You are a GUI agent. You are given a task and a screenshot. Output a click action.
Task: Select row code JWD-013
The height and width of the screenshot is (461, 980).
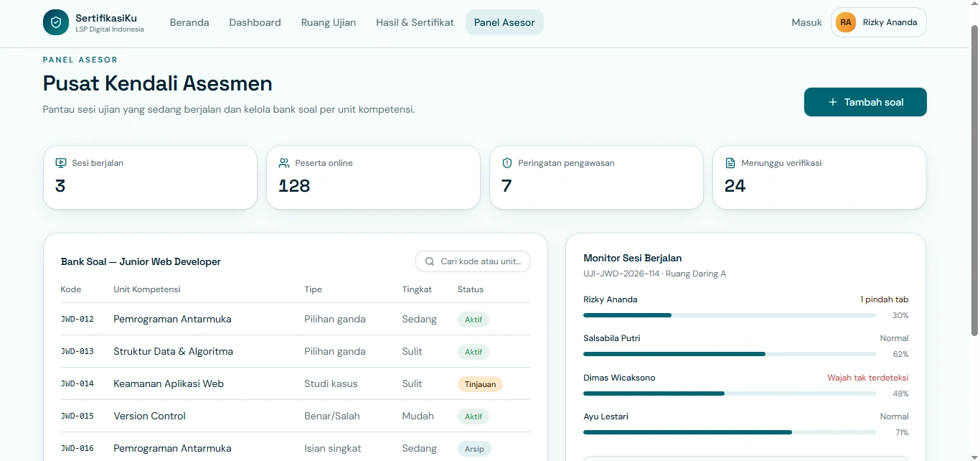pos(77,351)
